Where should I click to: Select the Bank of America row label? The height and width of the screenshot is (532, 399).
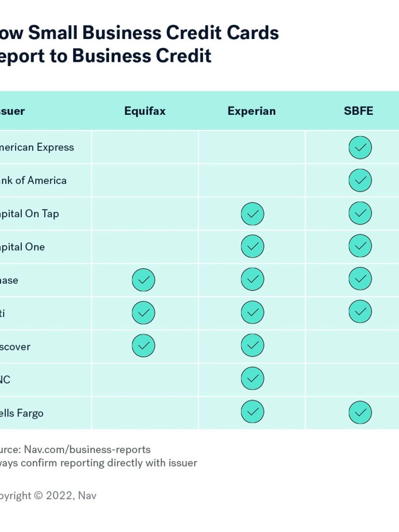(33, 181)
